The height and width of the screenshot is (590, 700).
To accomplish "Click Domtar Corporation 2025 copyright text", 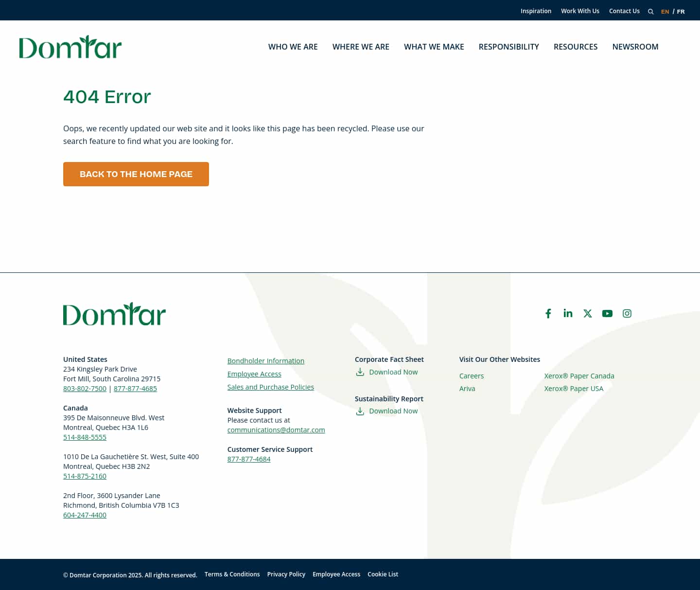I will pyautogui.click(x=130, y=575).
